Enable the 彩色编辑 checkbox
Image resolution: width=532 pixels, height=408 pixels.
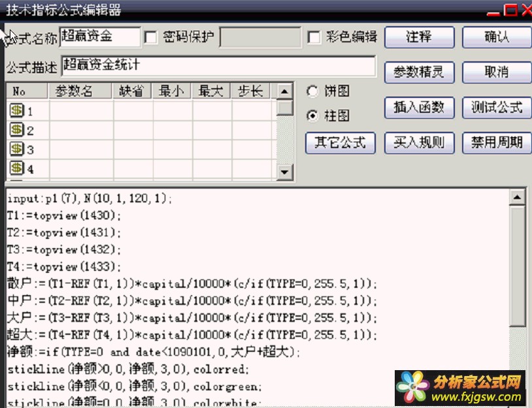314,37
